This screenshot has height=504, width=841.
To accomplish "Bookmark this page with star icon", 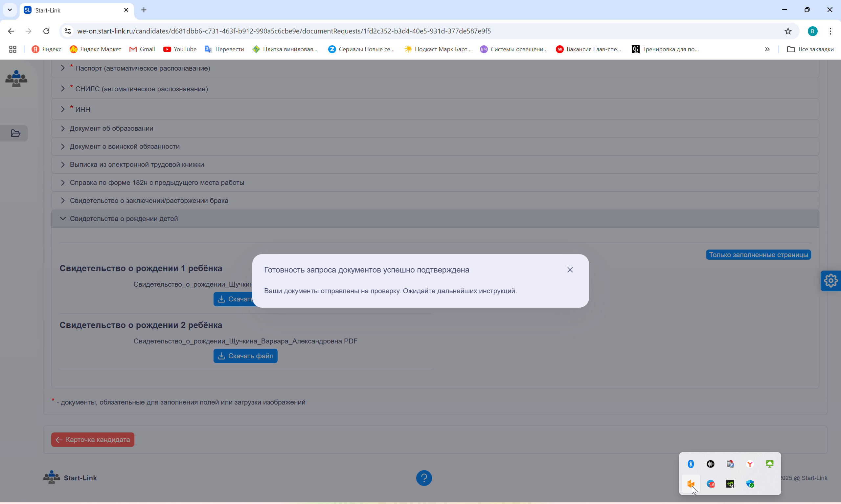I will tap(788, 31).
